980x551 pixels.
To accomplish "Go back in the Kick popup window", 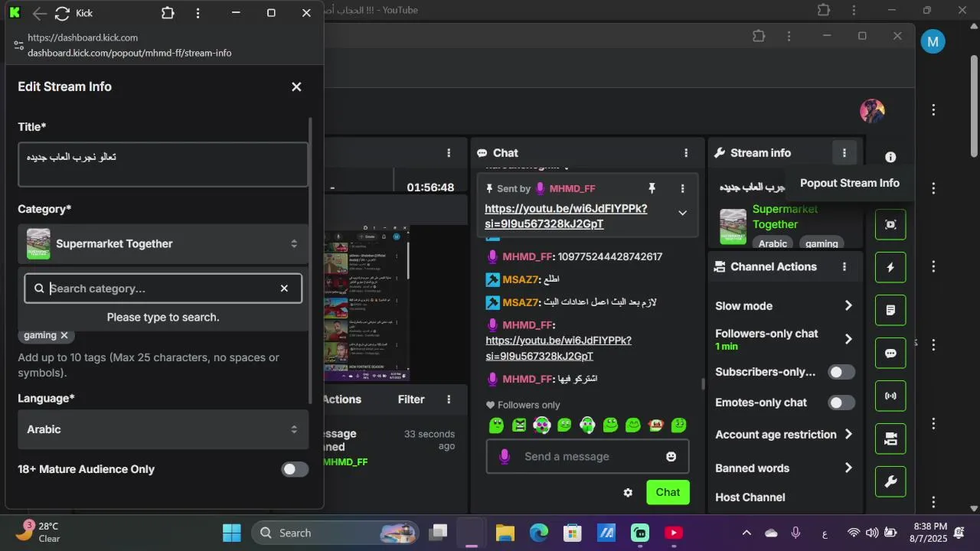I will (40, 14).
